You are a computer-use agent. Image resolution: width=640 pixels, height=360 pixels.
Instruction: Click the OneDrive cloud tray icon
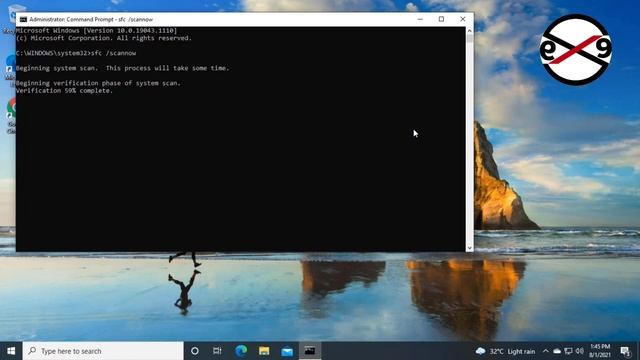click(x=557, y=351)
